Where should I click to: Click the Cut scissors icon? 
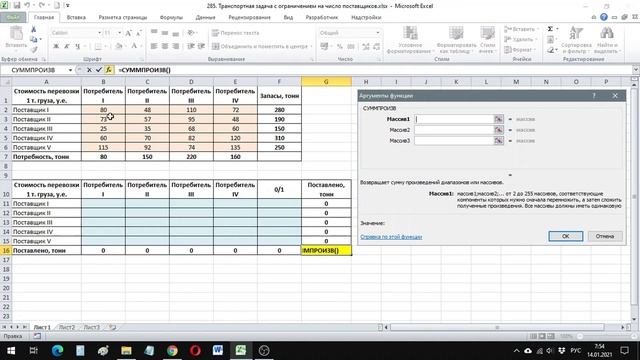click(x=33, y=29)
